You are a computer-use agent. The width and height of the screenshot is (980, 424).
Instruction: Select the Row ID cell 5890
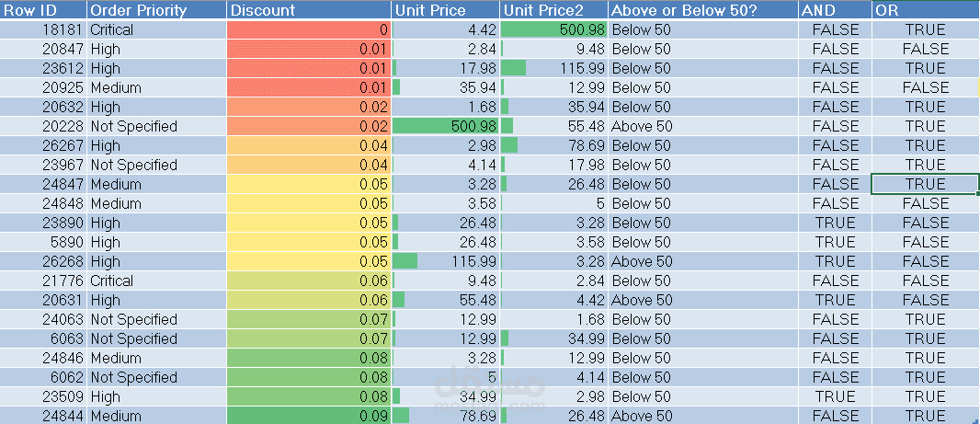coord(44,242)
